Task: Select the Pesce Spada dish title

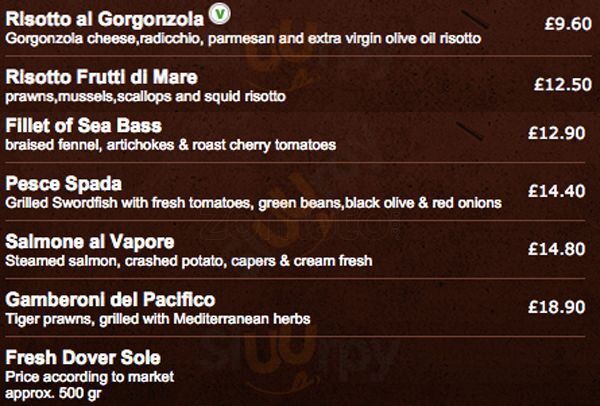Action: (x=63, y=184)
